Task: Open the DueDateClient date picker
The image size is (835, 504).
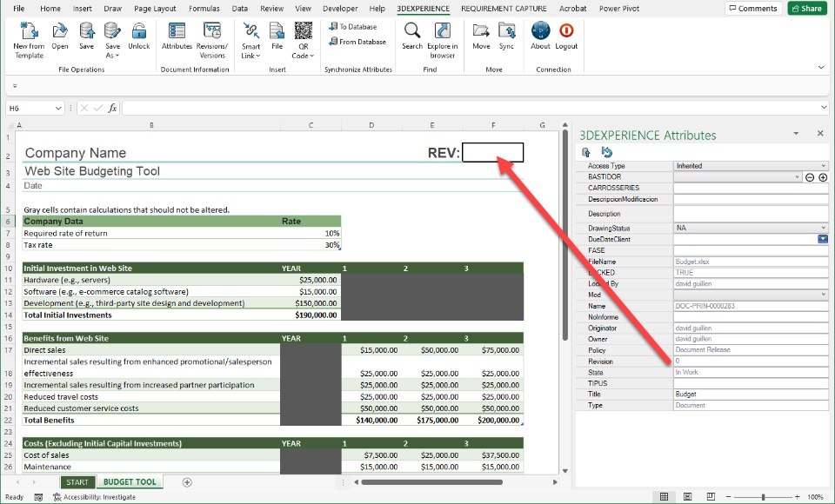Action: (x=822, y=239)
